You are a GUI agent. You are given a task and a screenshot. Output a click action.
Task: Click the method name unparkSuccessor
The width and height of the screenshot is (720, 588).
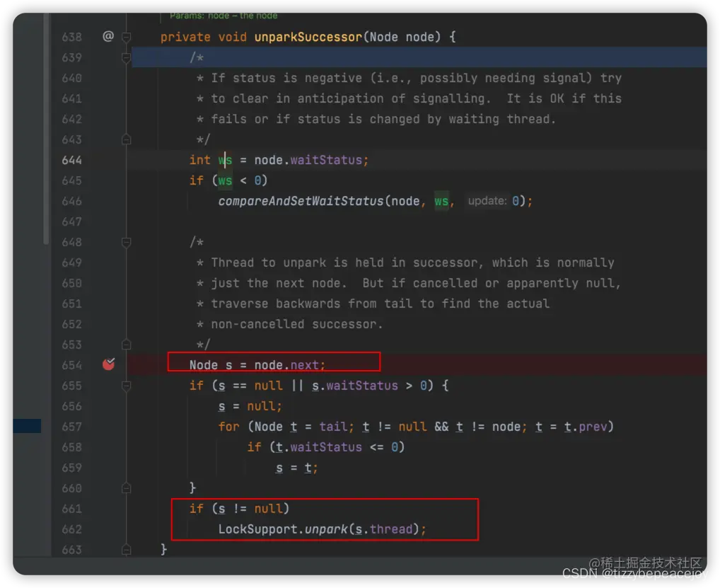click(x=308, y=38)
